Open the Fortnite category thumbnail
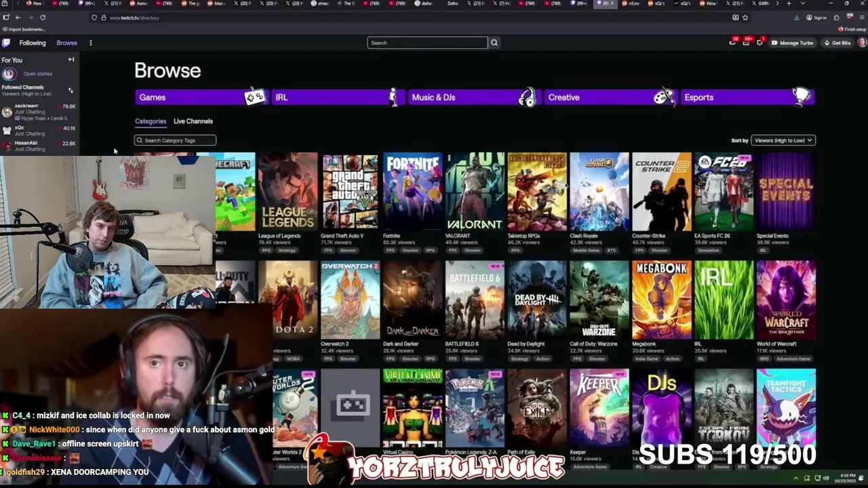The image size is (868, 488). [412, 192]
